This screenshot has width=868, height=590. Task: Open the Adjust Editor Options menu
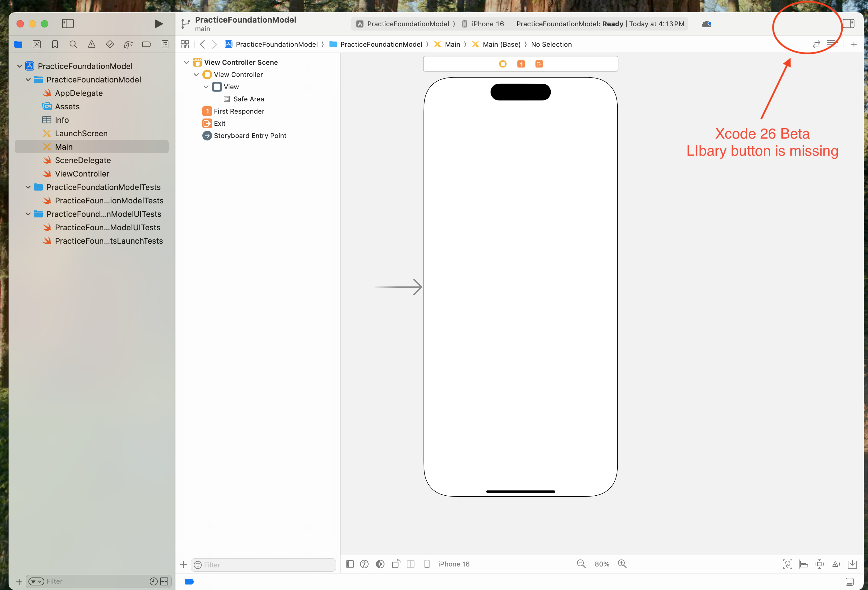tap(832, 44)
